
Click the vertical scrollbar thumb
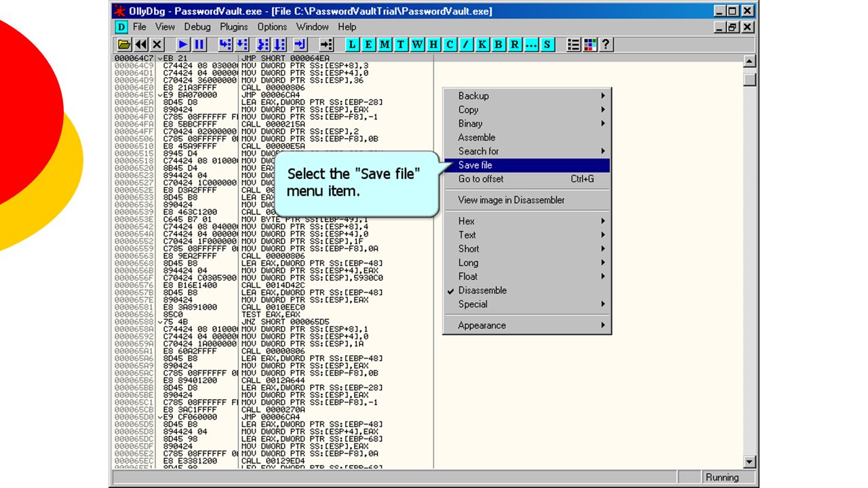(x=749, y=79)
